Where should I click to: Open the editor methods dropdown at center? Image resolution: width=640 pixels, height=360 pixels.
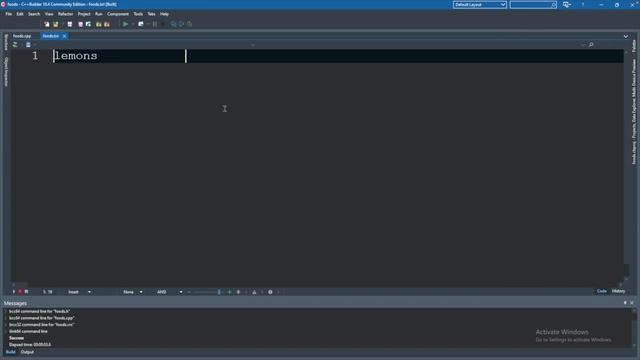[253, 45]
